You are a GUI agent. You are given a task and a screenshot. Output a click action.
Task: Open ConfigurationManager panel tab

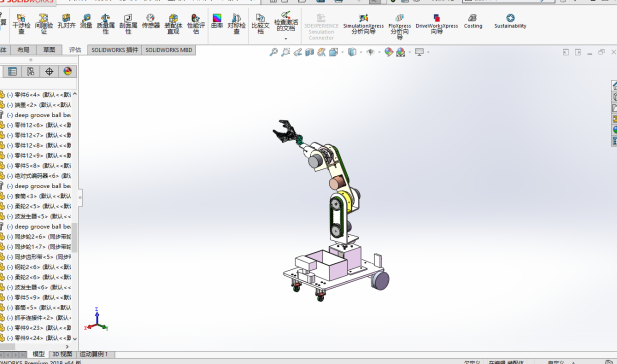(30, 71)
